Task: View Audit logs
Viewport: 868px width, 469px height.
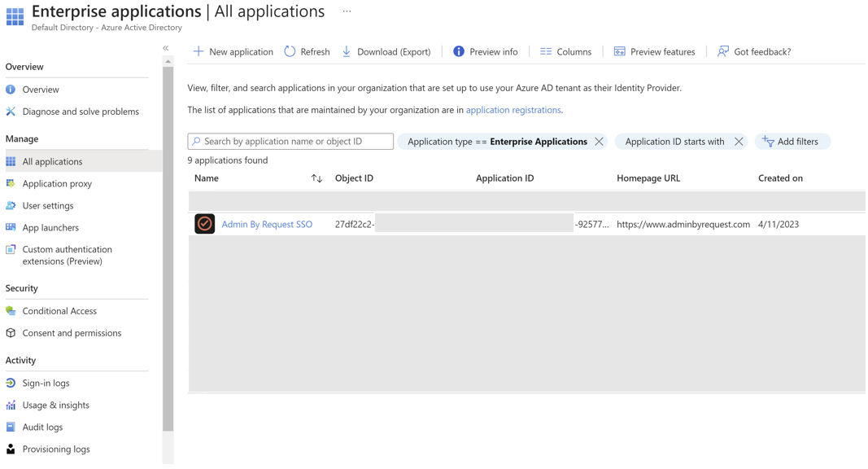Action: click(x=42, y=427)
